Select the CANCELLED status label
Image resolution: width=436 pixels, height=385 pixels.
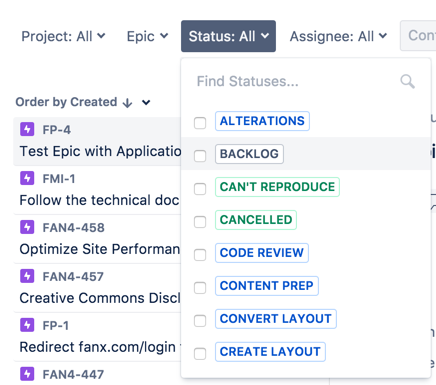[x=256, y=220]
